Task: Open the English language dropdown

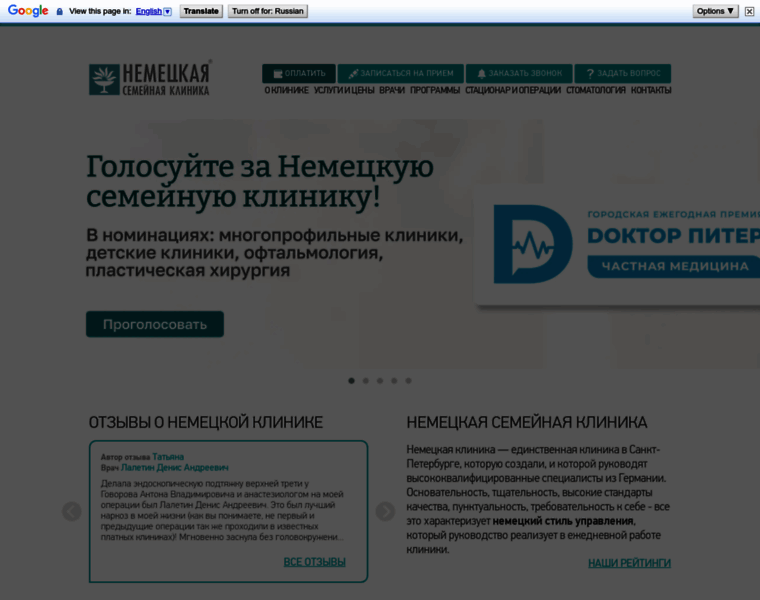Action: click(x=154, y=11)
